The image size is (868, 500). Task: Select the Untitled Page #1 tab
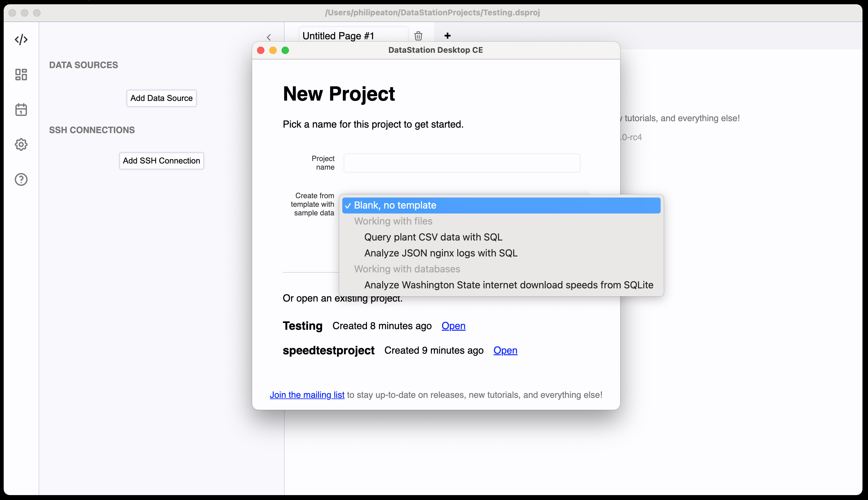pos(353,36)
